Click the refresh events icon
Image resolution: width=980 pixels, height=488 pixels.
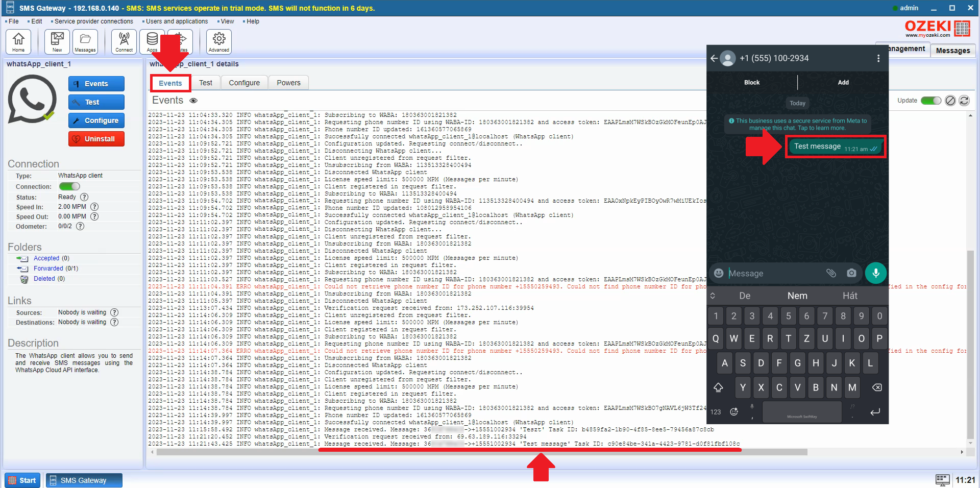[x=964, y=101]
